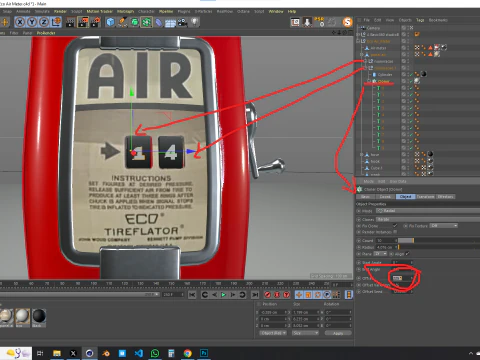Image resolution: width=480 pixels, height=360 pixels.
Task: Open the Tags menu in Object Manager
Action: click(x=420, y=20)
